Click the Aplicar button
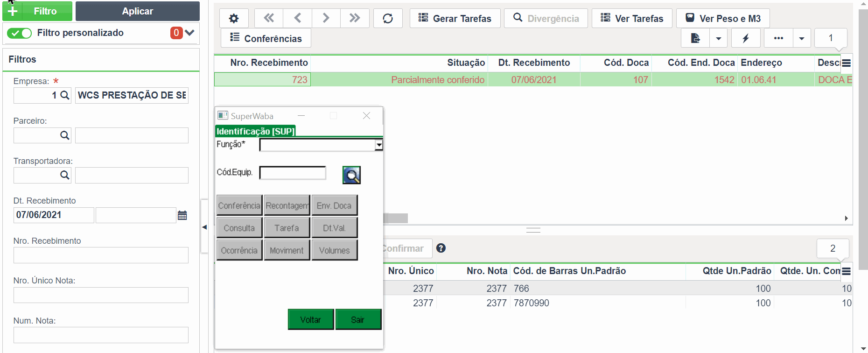 [x=138, y=11]
